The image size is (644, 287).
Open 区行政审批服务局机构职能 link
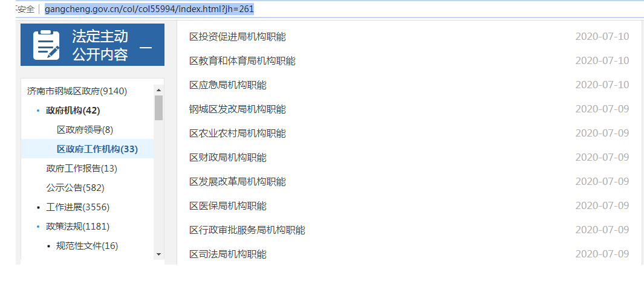tap(247, 230)
